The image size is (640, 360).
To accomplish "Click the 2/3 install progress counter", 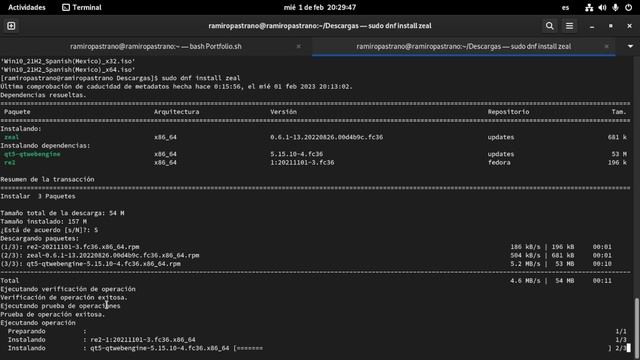I will [x=621, y=348].
